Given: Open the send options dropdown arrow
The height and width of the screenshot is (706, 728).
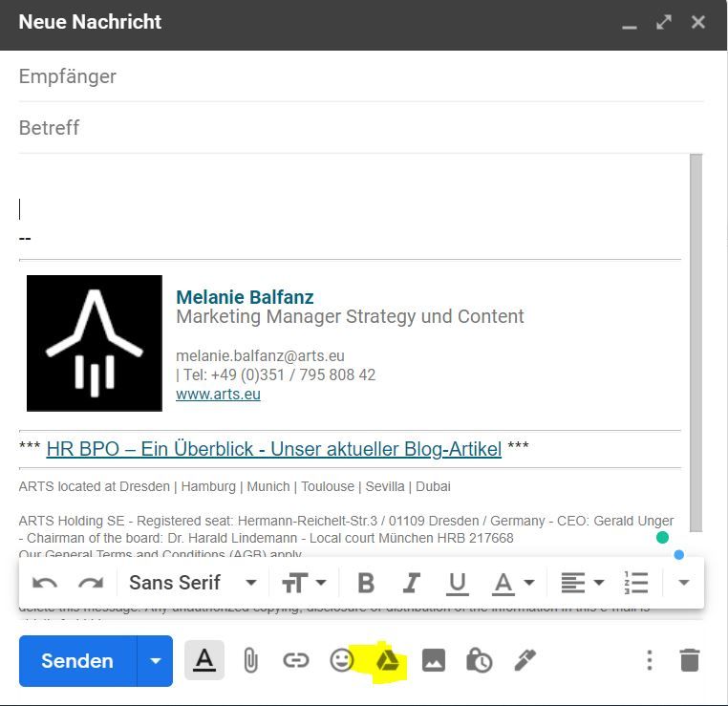Looking at the screenshot, I should (156, 661).
